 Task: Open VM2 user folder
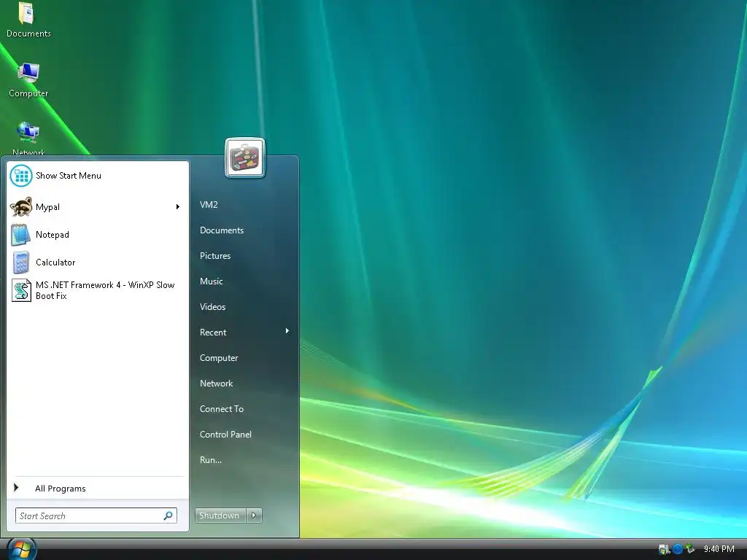tap(209, 205)
